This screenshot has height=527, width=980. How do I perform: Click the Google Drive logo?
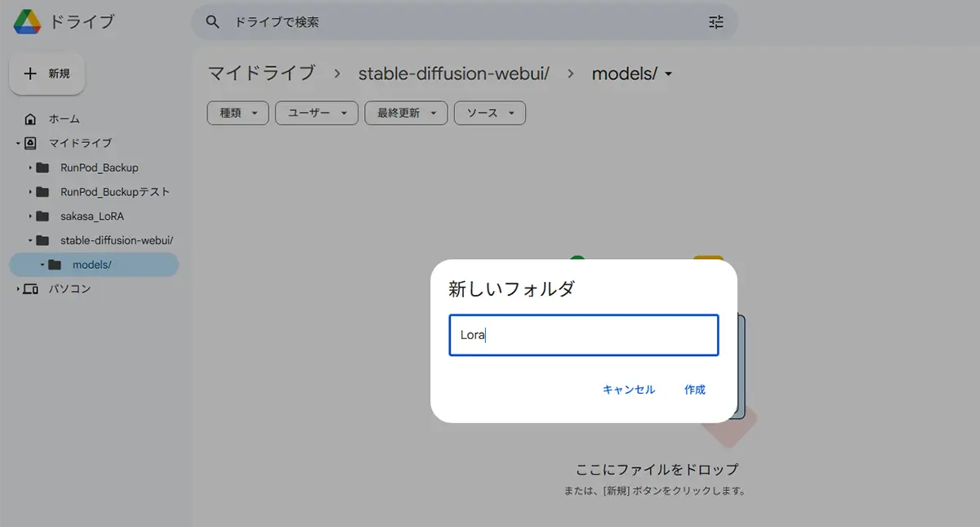(x=27, y=21)
